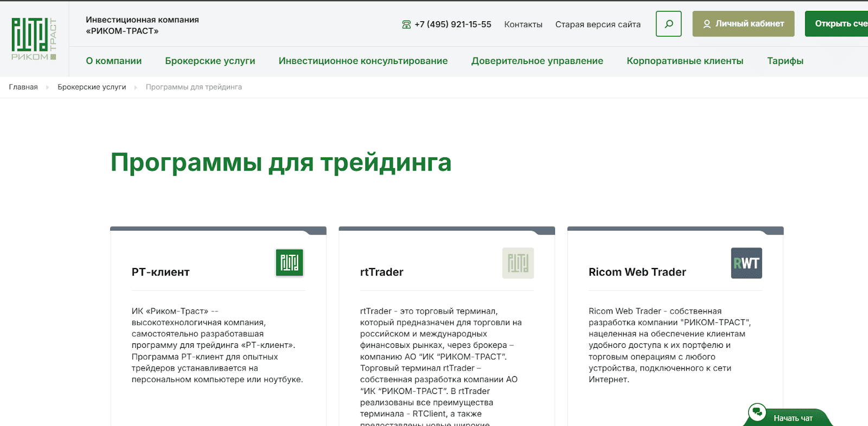Click the Ricom Web Trader description paragraph
The height and width of the screenshot is (426, 868).
coord(670,345)
